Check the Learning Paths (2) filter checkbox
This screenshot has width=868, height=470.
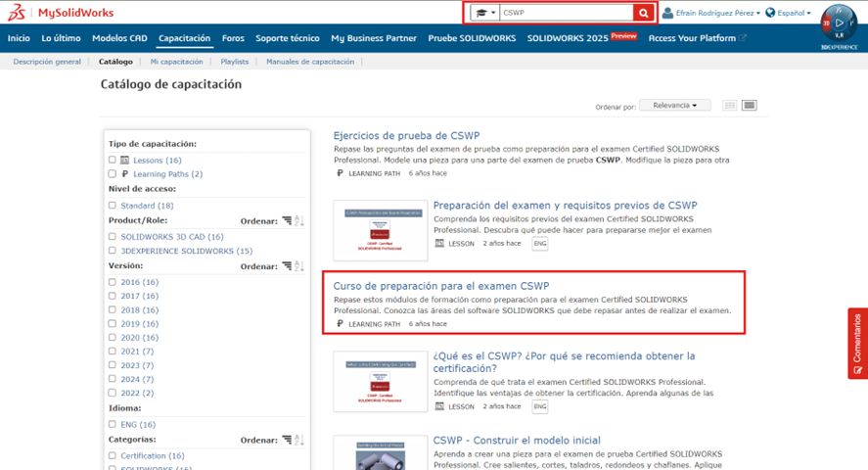pos(113,174)
